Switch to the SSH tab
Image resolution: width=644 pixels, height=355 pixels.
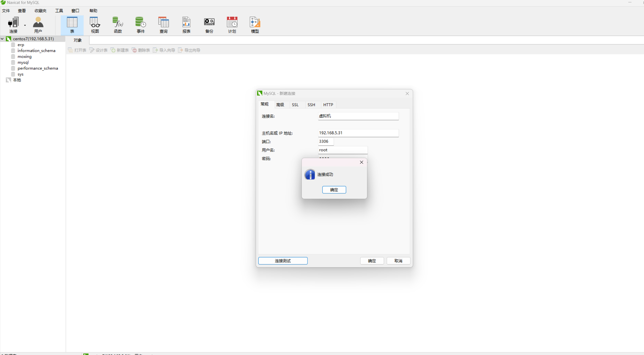point(311,104)
